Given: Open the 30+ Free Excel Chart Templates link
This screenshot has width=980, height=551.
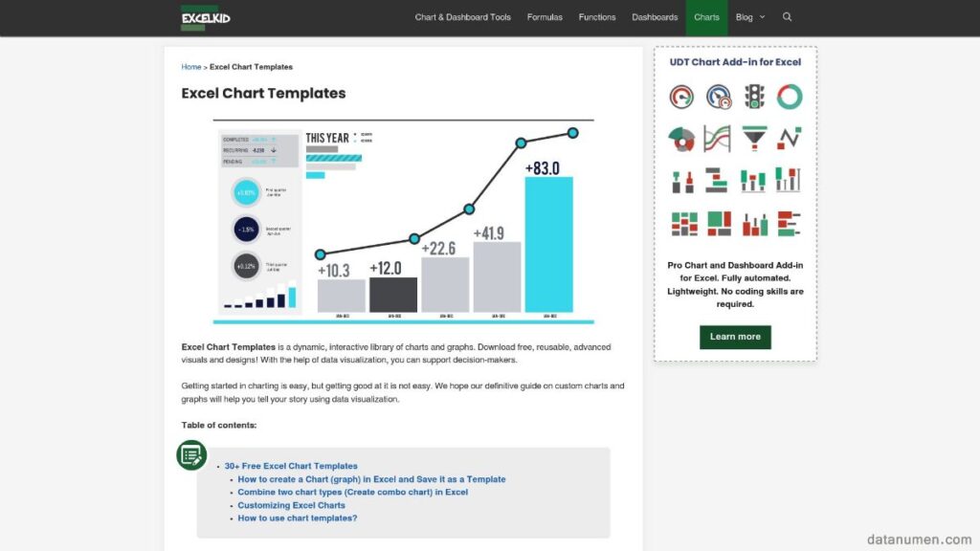Looking at the screenshot, I should click(x=292, y=466).
